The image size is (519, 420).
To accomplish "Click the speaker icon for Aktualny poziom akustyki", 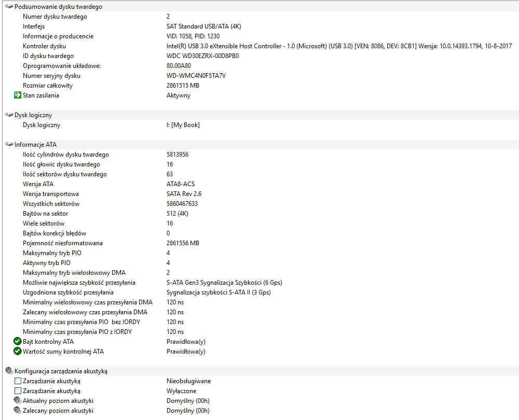I will 18,400.
